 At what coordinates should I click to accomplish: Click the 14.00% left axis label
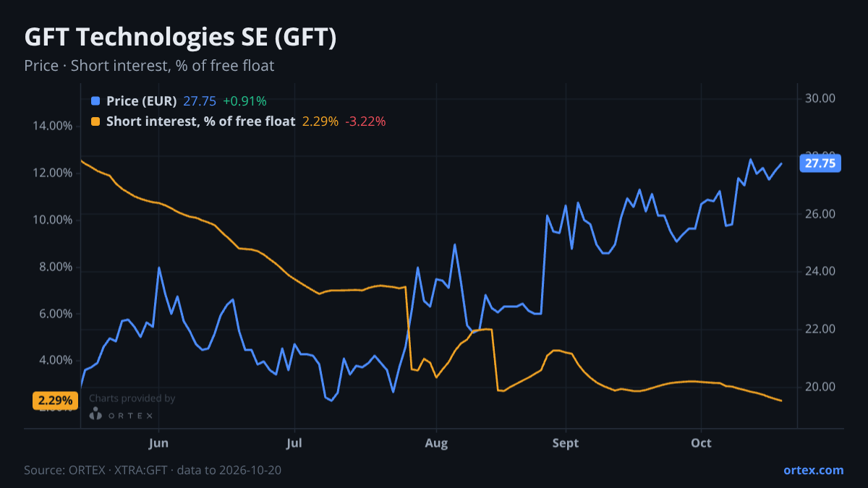pos(53,126)
